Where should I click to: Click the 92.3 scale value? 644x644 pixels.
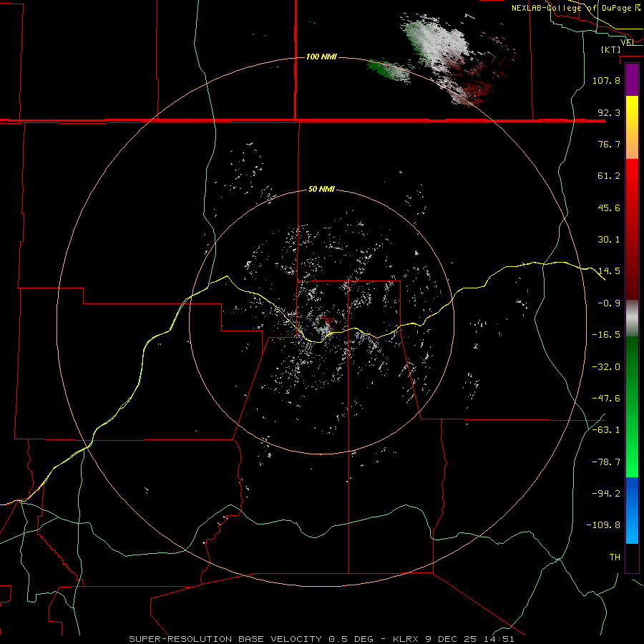pyautogui.click(x=609, y=112)
